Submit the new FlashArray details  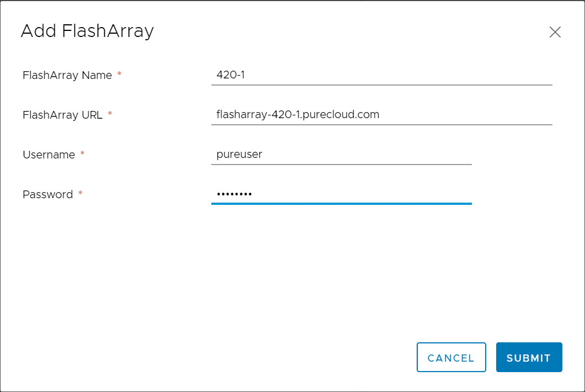point(529,357)
